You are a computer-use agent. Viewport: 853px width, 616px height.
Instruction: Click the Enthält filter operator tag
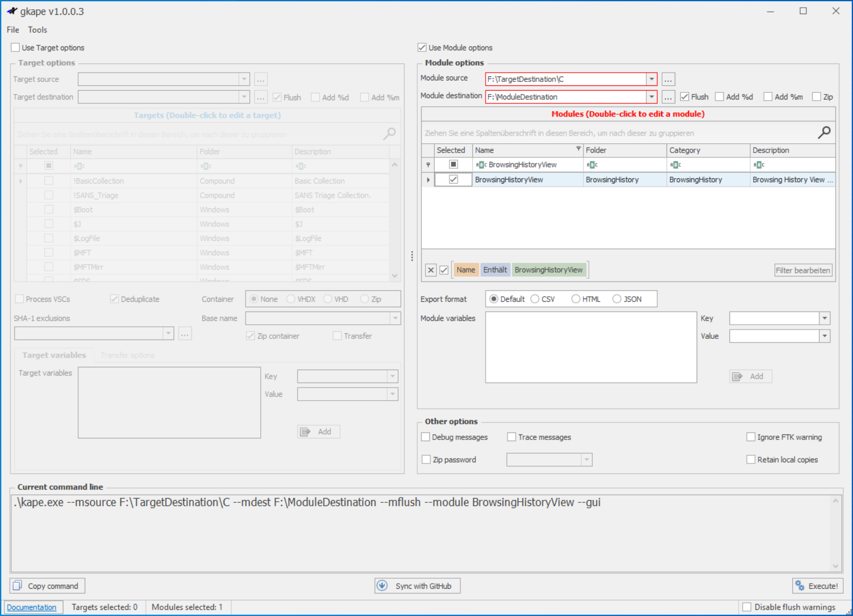[x=495, y=270]
